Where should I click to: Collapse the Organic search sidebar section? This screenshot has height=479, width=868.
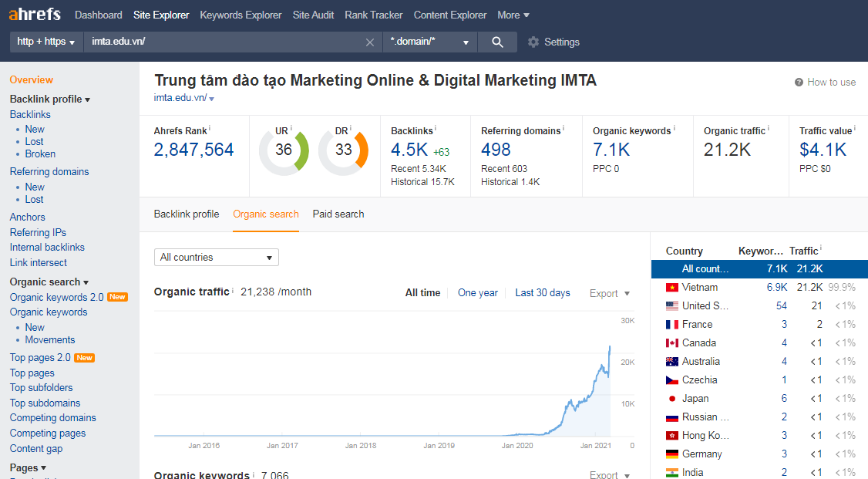tap(49, 282)
